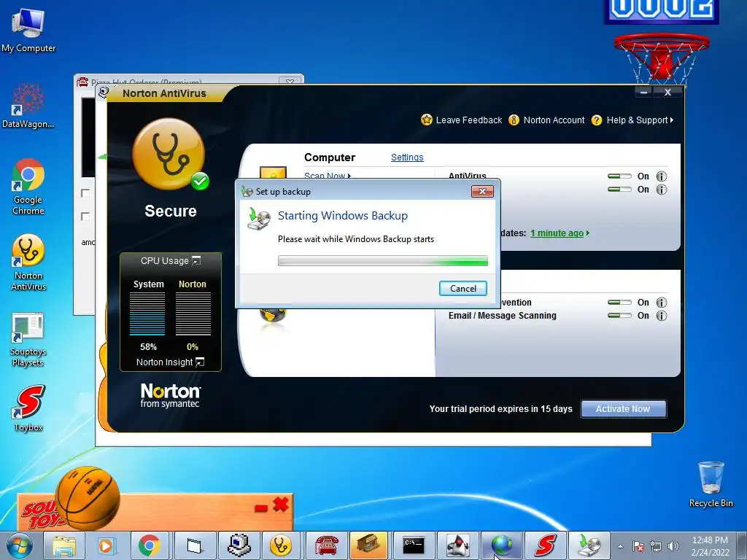This screenshot has width=747, height=560.
Task: Open wooden crate taskbar icon
Action: click(369, 545)
